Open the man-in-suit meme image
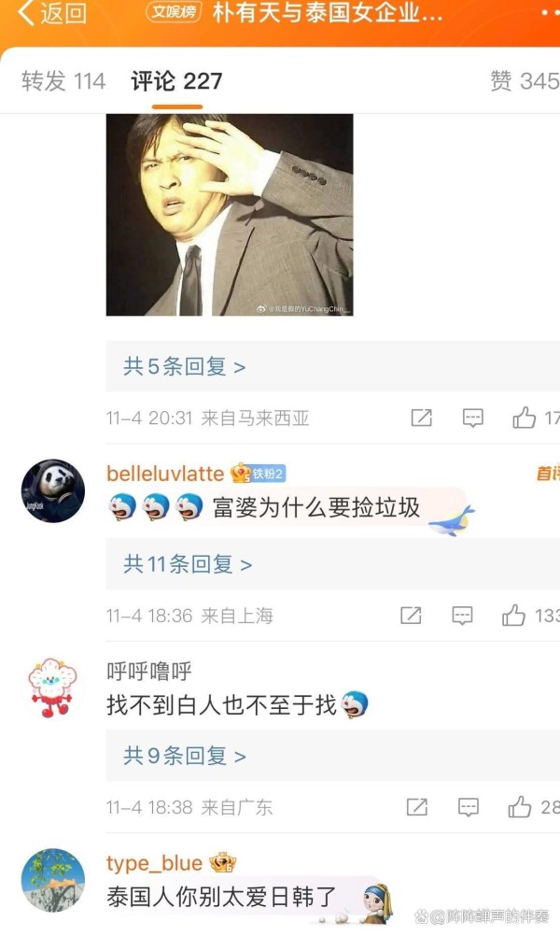Image resolution: width=560 pixels, height=936 pixels. click(230, 215)
